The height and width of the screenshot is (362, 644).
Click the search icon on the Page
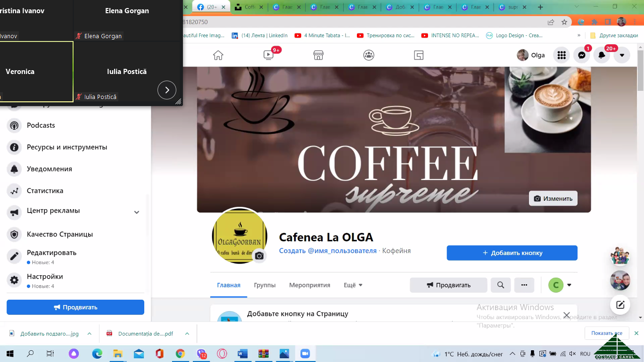tap(501, 285)
